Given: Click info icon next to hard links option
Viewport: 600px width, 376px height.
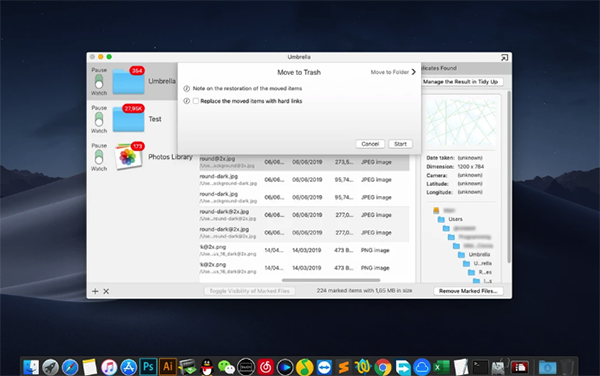Looking at the screenshot, I should (x=186, y=101).
